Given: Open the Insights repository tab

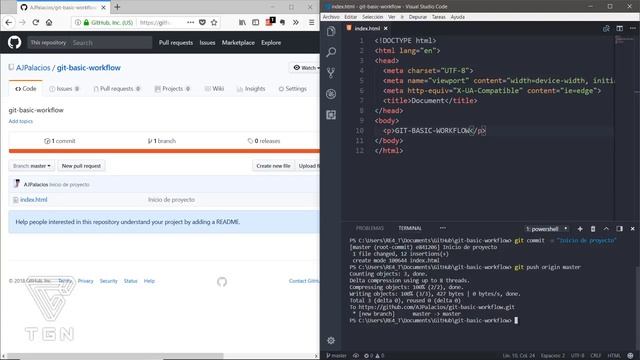Looking at the screenshot, I should (251, 89).
